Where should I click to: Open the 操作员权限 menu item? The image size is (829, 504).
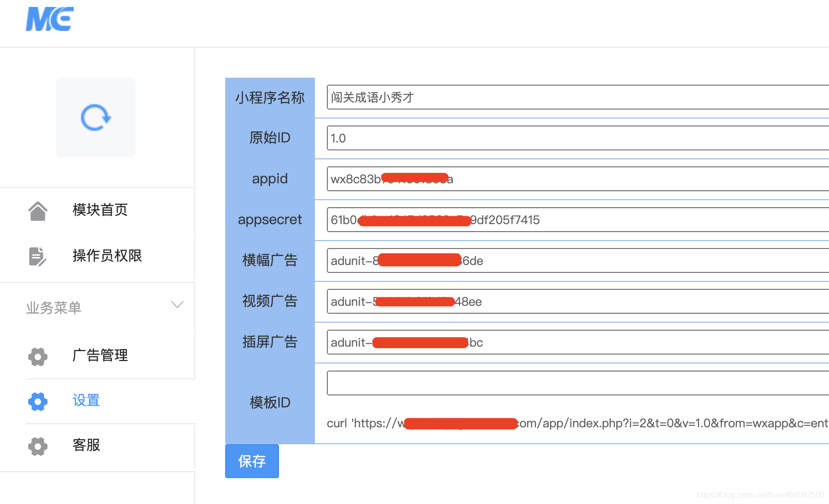click(x=107, y=255)
